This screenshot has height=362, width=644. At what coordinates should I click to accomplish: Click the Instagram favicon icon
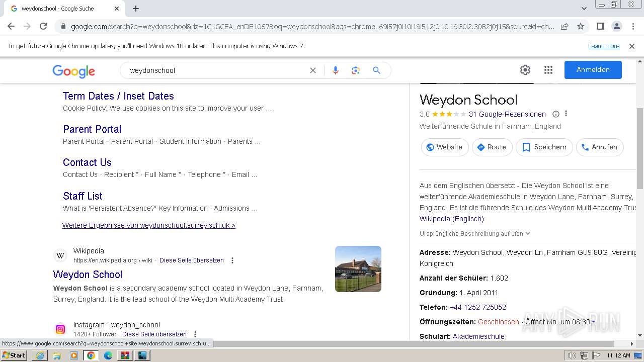(x=60, y=329)
